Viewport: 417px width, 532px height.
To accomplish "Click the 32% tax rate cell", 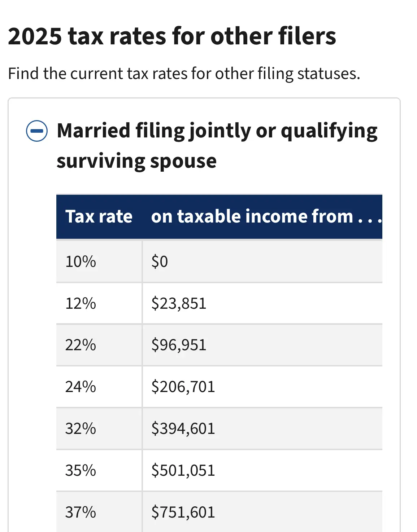I will (99, 429).
